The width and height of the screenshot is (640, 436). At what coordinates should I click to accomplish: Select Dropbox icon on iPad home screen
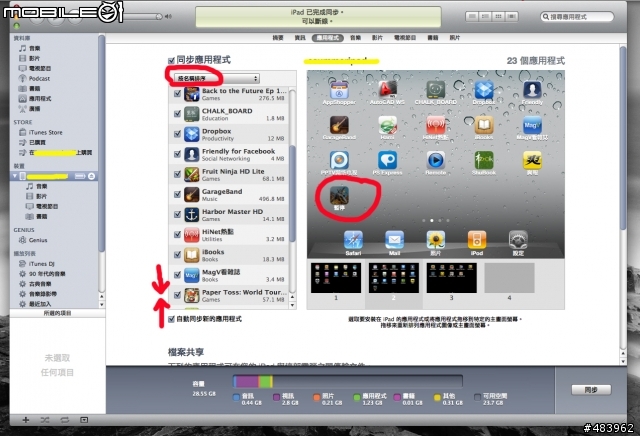[484, 90]
